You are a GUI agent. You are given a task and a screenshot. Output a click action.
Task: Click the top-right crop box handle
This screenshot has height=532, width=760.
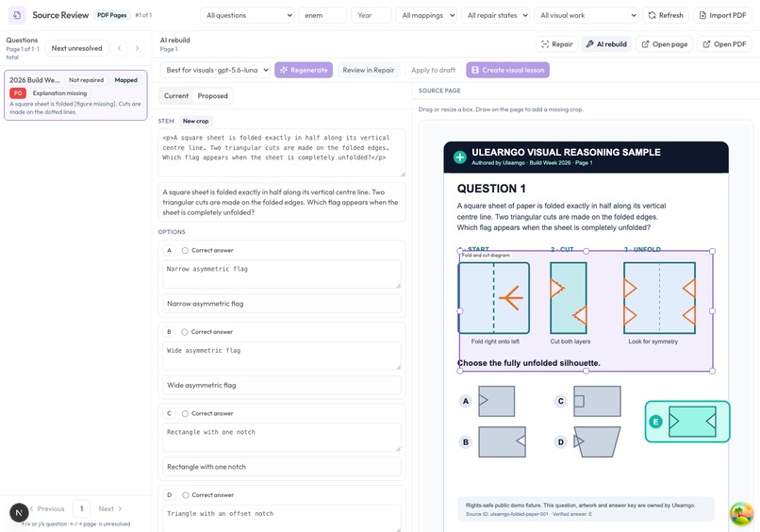click(x=712, y=251)
